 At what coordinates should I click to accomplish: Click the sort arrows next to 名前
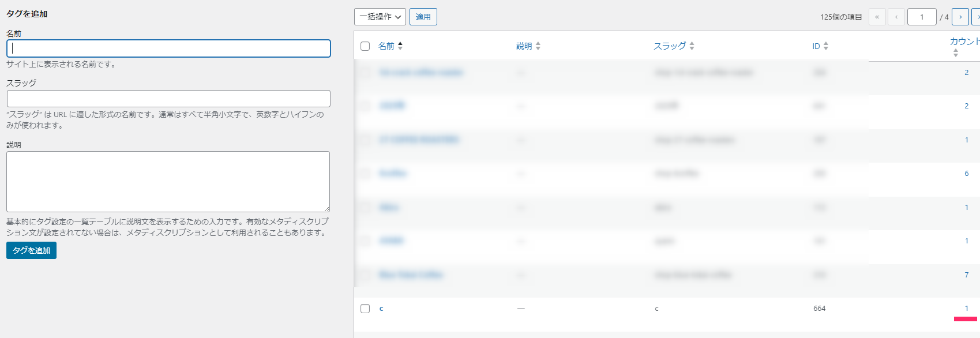point(400,46)
